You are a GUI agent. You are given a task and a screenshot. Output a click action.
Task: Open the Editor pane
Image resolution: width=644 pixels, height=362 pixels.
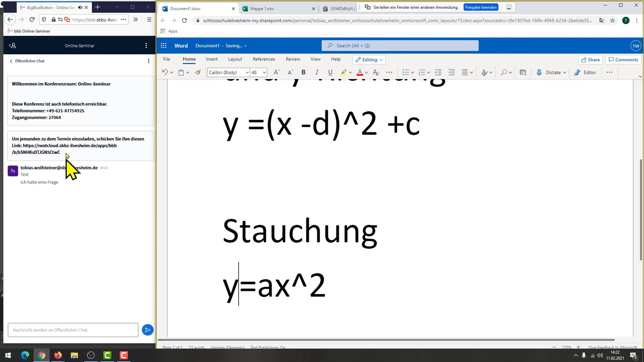coord(585,72)
